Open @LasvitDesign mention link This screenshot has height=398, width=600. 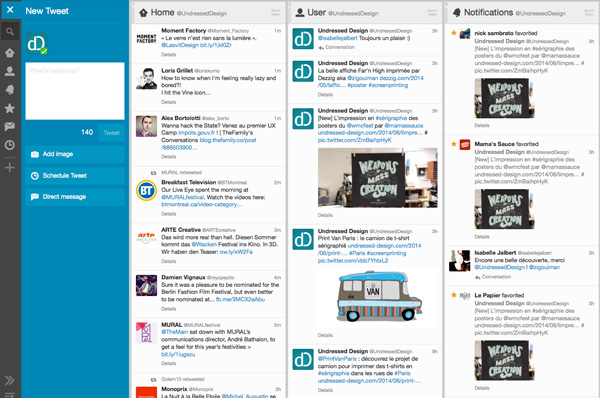pos(180,45)
